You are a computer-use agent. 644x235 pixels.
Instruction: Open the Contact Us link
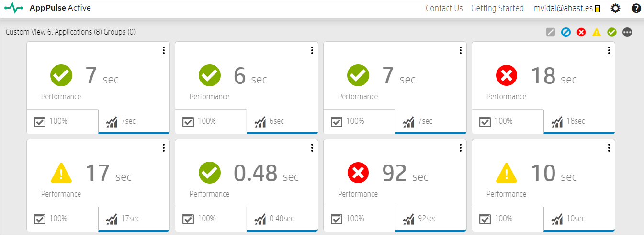444,8
